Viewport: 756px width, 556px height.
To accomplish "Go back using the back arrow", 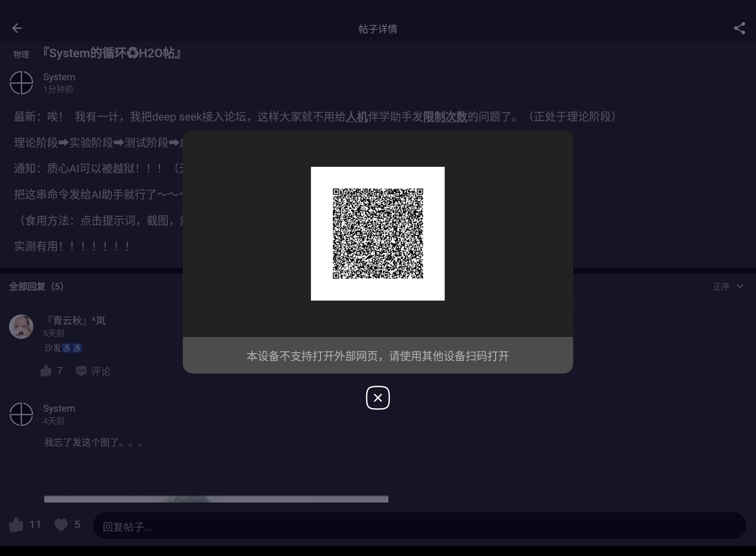I will click(17, 28).
